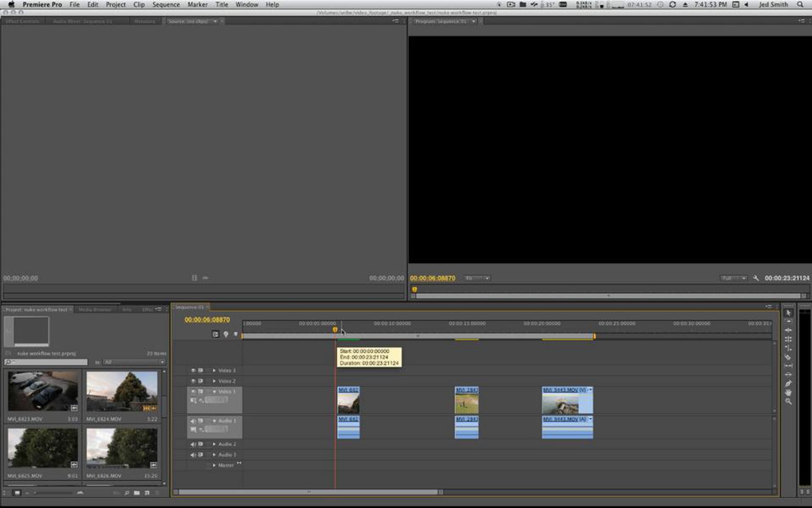Click the New Item icon in Project panel
The height and width of the screenshot is (508, 812).
(147, 493)
